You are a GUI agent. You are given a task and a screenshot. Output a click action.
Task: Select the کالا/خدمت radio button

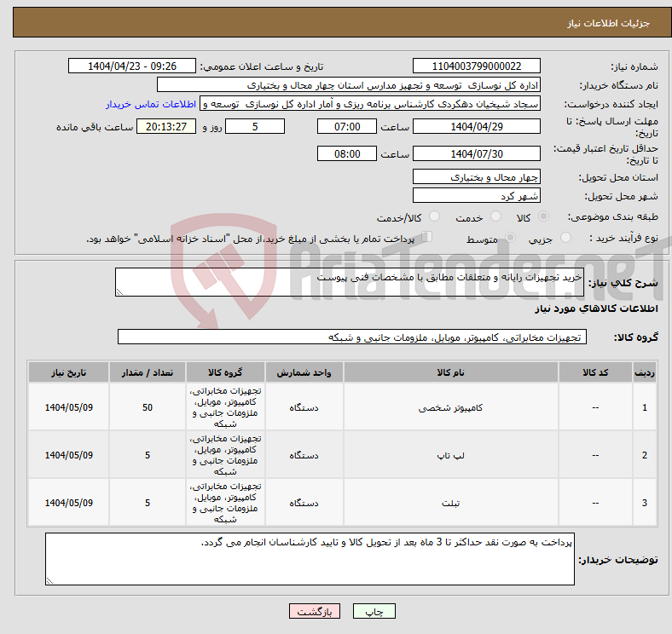pyautogui.click(x=435, y=216)
